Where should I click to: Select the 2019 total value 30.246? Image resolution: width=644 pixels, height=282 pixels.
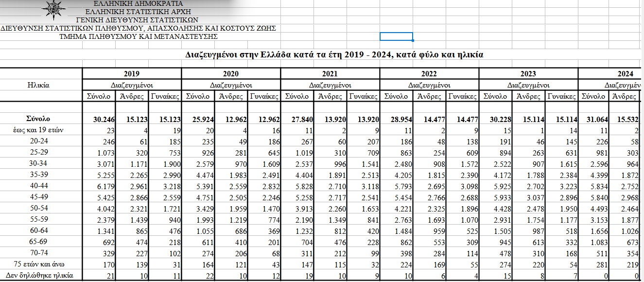99,119
